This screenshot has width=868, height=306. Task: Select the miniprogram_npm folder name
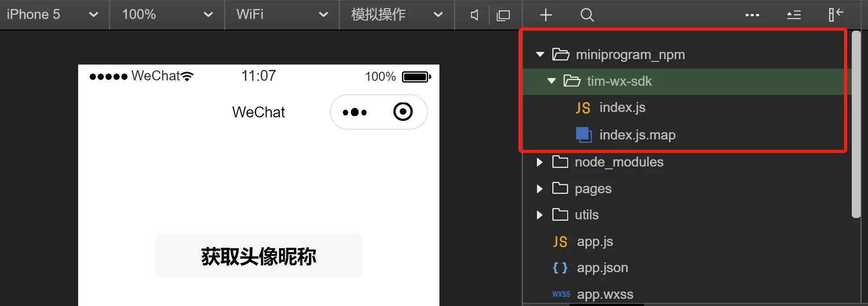630,55
